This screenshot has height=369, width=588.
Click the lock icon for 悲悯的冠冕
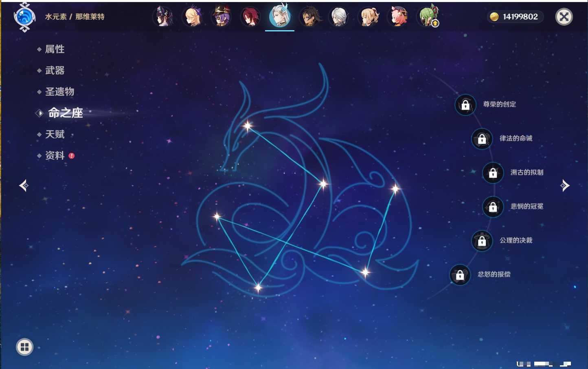(x=493, y=207)
